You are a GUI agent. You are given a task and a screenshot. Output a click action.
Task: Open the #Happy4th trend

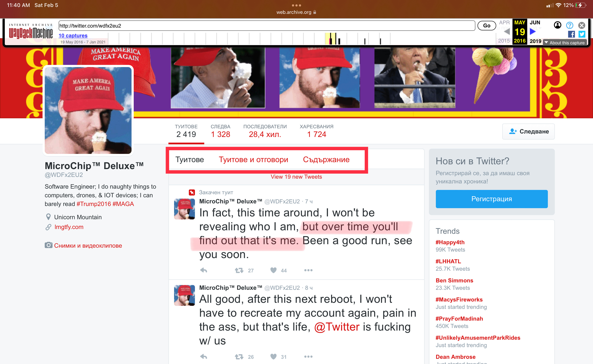tap(450, 242)
